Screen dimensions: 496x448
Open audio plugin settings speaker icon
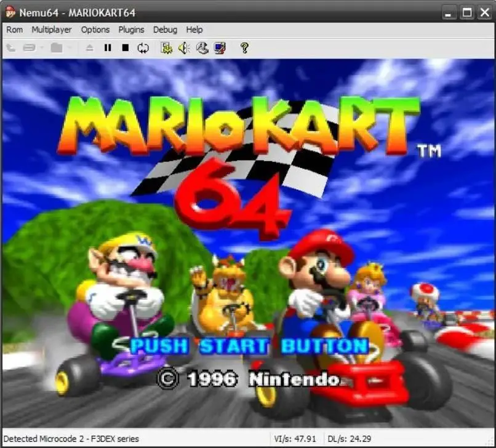184,48
